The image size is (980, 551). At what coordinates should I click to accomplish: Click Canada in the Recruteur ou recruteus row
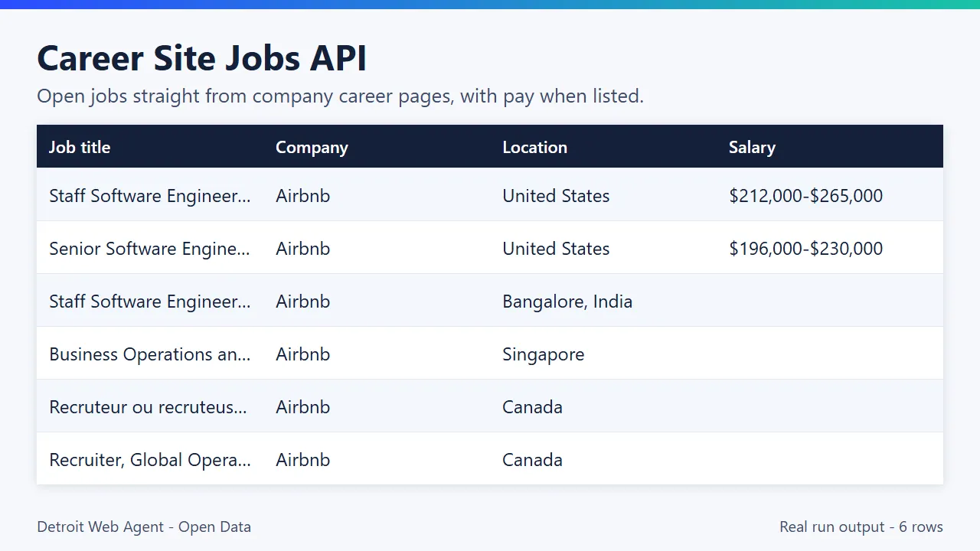(532, 407)
